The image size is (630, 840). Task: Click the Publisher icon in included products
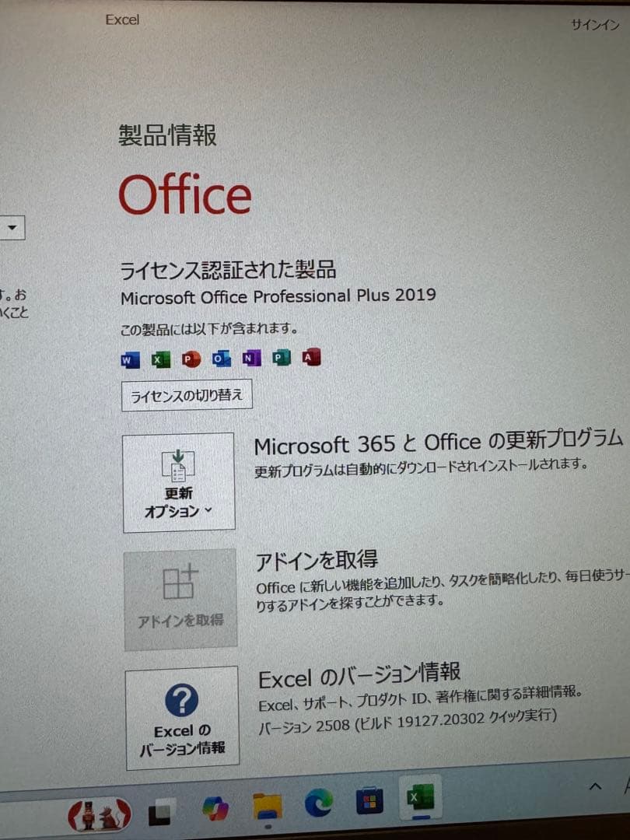(x=282, y=358)
